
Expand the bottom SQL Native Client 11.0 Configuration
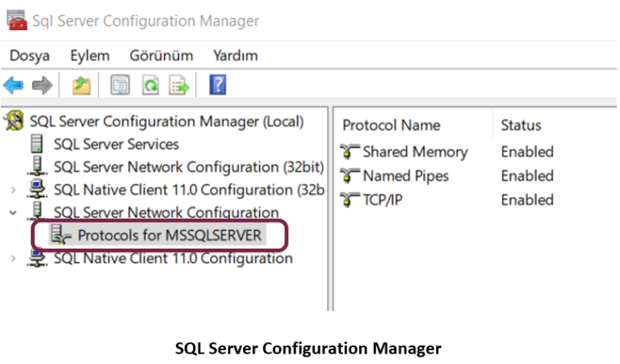[x=13, y=259]
